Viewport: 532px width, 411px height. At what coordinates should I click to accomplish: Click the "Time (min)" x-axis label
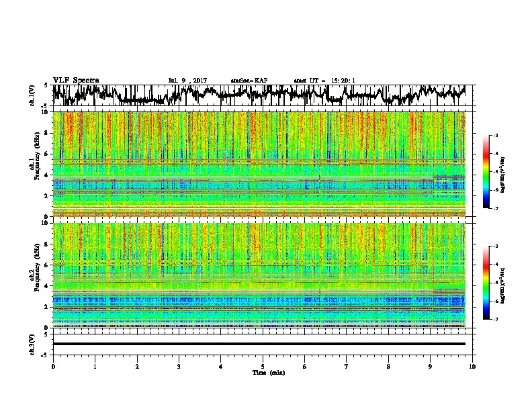point(269,373)
